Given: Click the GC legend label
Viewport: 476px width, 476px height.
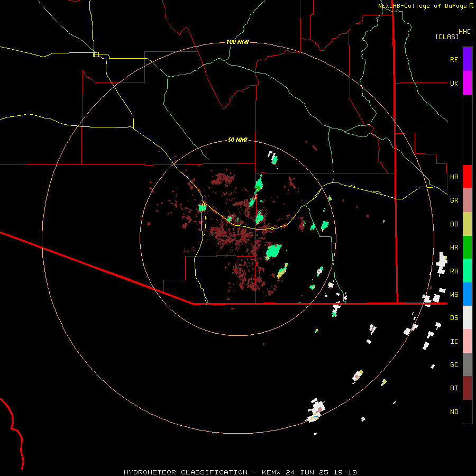Looking at the screenshot, I should (x=454, y=365).
